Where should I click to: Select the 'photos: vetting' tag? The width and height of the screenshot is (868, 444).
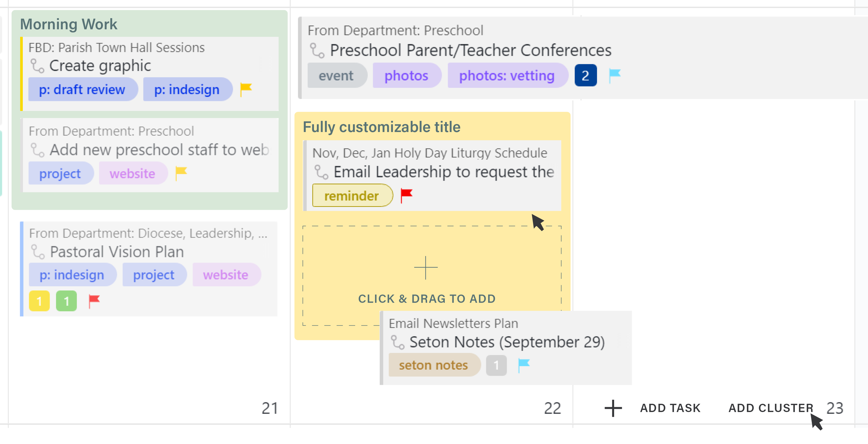[507, 76]
